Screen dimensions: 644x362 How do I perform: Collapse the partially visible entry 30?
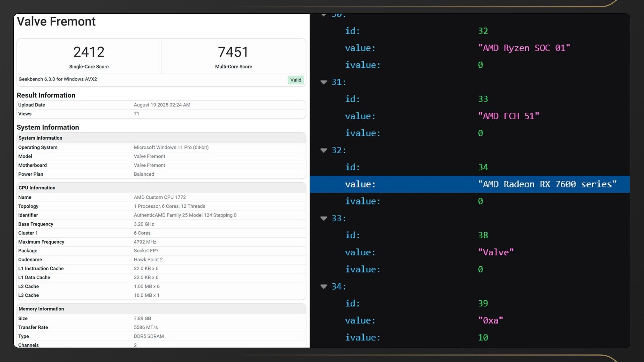coord(324,15)
